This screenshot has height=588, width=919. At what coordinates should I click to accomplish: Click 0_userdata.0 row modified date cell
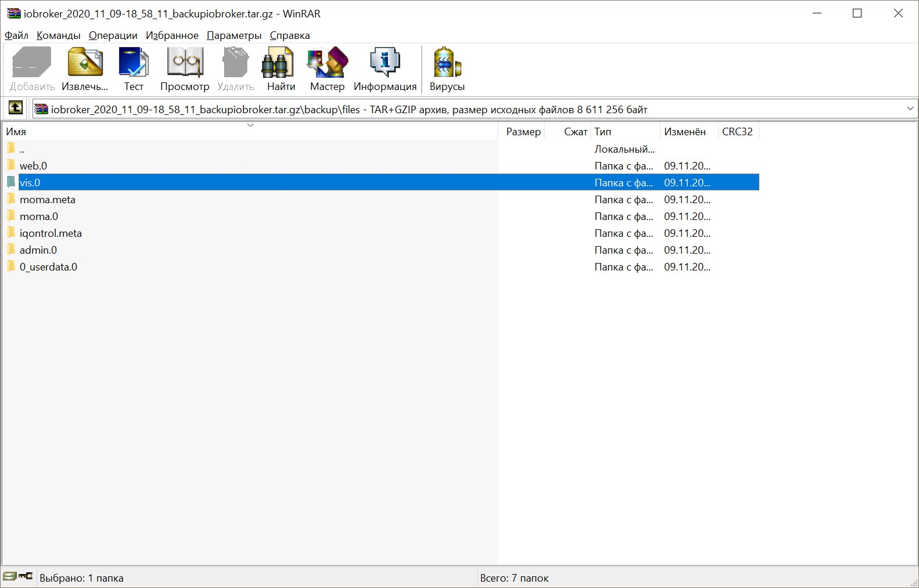(x=687, y=267)
